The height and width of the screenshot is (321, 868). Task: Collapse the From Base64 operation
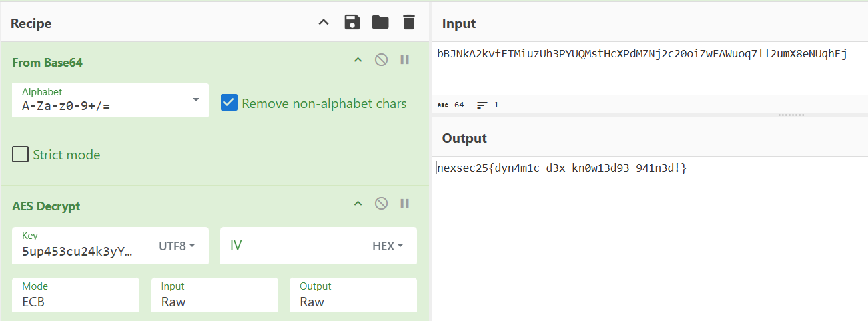(x=358, y=60)
